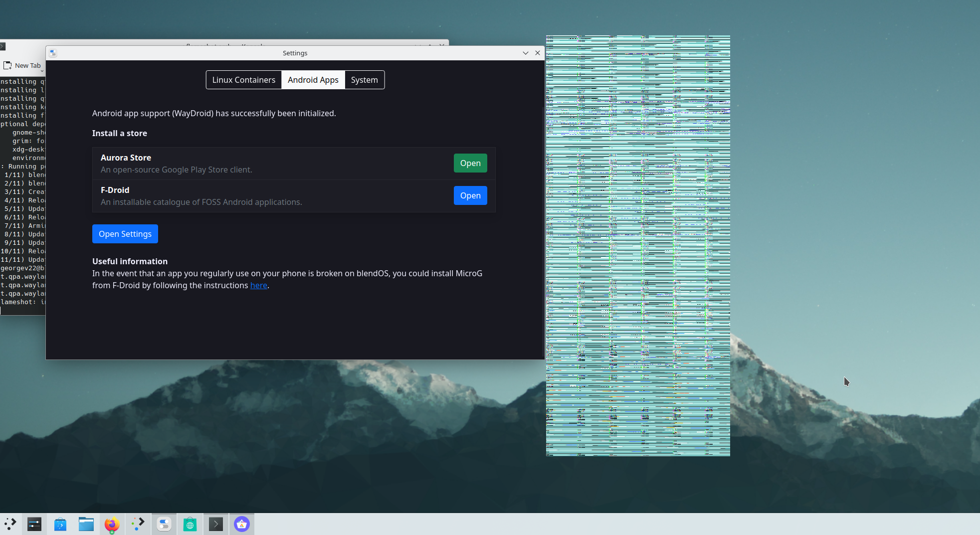
Task: Open F-Droid with blue button
Action: [x=470, y=195]
